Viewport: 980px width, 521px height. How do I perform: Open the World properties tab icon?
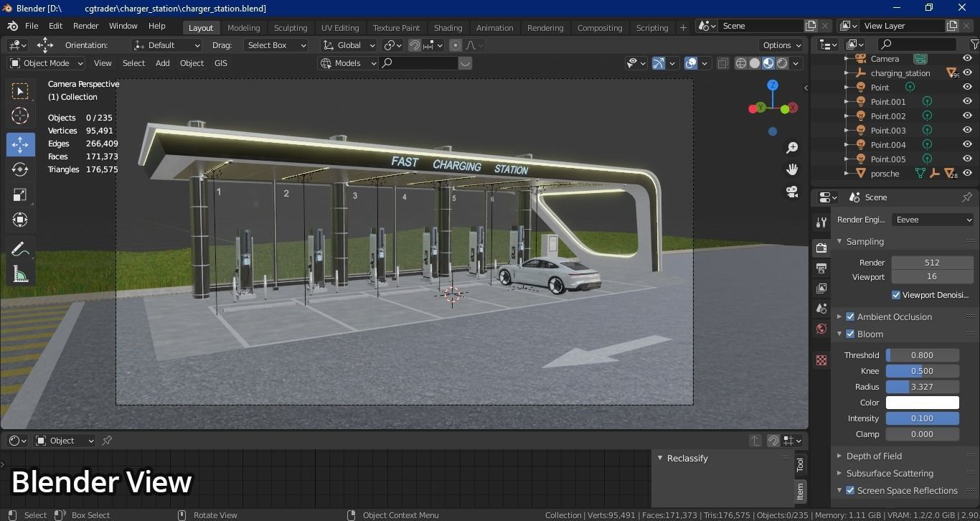(x=821, y=329)
